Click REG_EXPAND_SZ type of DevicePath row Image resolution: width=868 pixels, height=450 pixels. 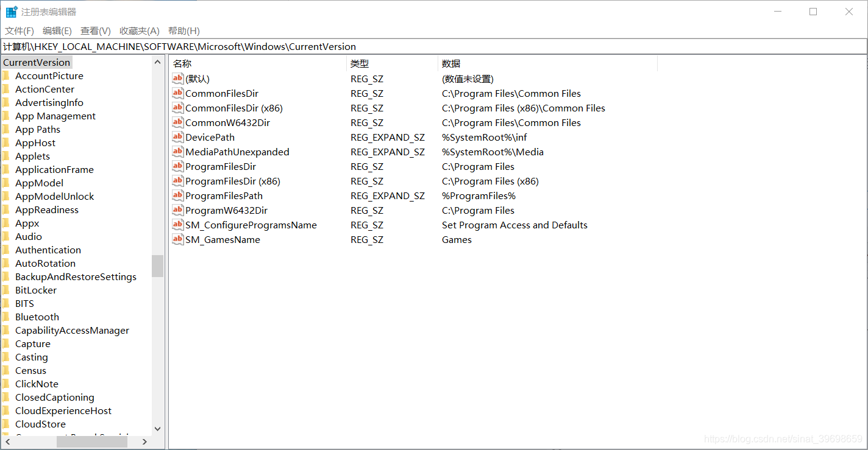click(x=388, y=137)
